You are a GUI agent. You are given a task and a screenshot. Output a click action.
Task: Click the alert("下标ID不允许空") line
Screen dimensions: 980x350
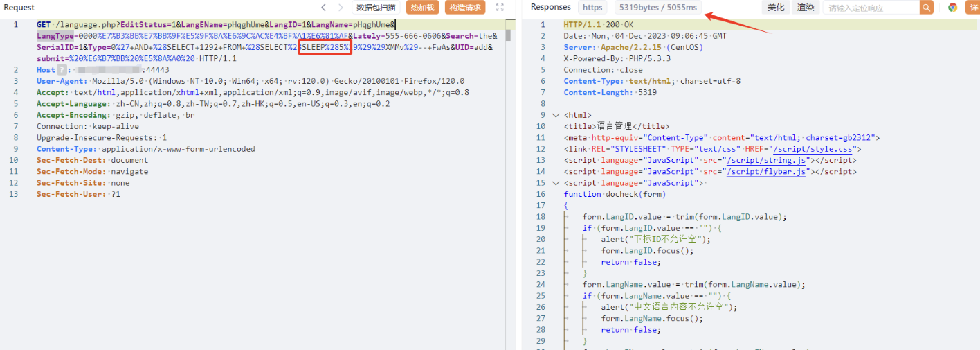pos(655,239)
